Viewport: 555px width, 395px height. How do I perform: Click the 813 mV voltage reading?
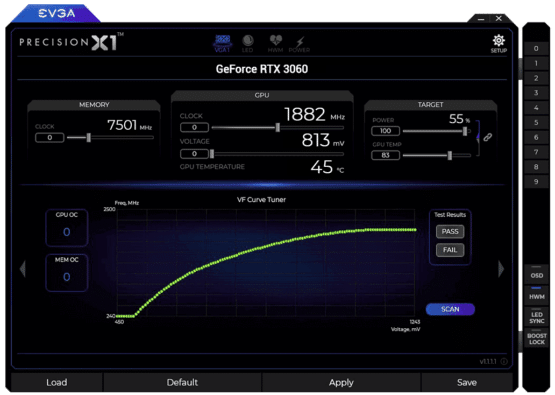click(x=323, y=140)
